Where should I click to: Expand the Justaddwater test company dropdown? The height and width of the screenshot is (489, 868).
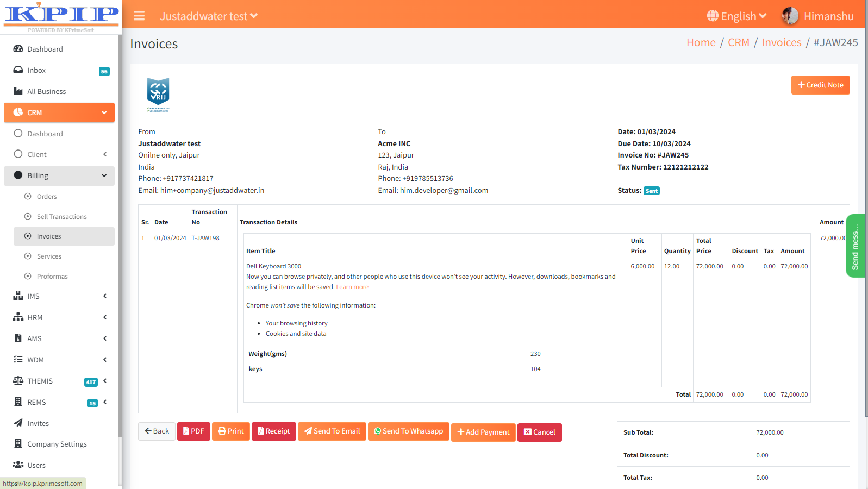tap(209, 16)
